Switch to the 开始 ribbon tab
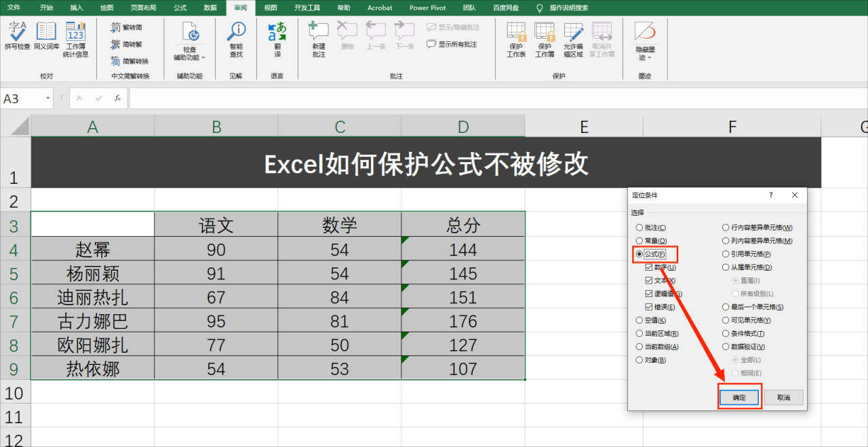The height and width of the screenshot is (447, 868). (46, 7)
